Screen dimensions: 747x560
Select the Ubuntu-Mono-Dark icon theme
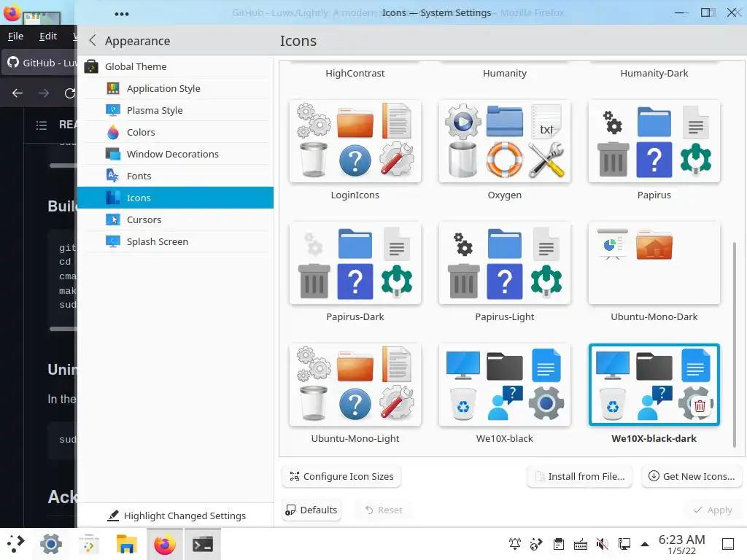(654, 262)
